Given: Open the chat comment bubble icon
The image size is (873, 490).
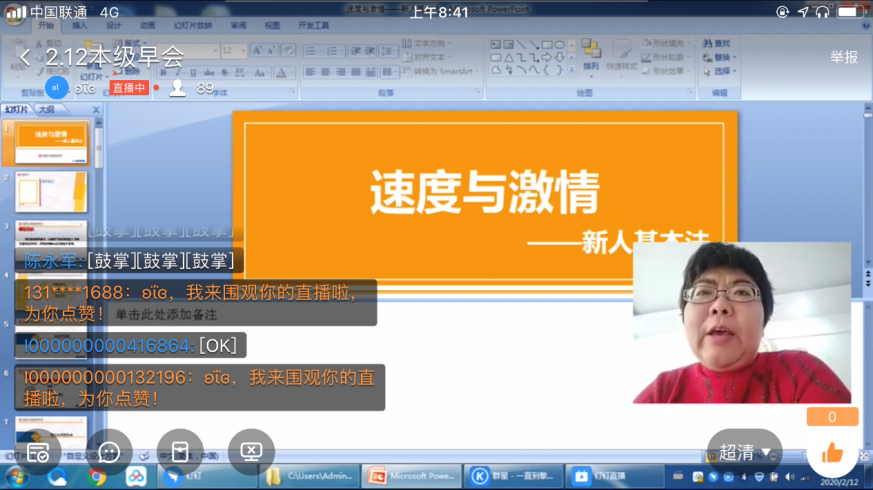Looking at the screenshot, I should tap(109, 452).
